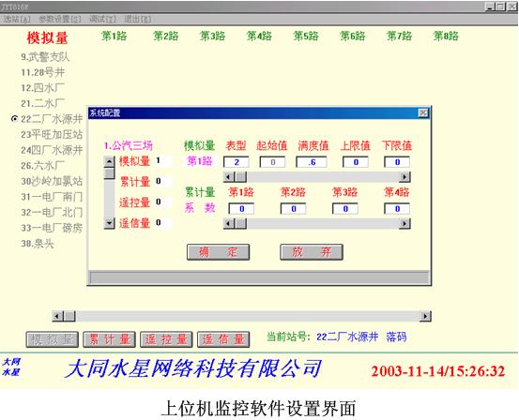Click up arrow of station vertical scrollbar

(109, 161)
